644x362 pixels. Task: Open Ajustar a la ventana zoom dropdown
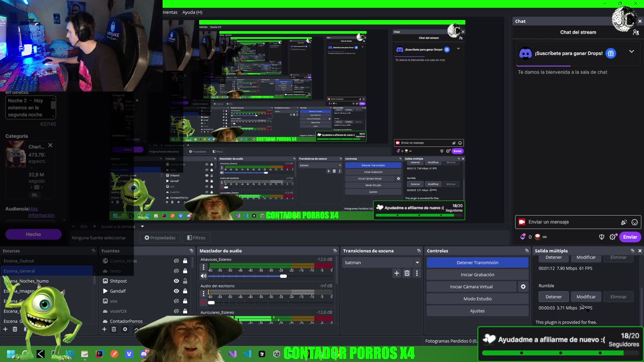(142, 227)
